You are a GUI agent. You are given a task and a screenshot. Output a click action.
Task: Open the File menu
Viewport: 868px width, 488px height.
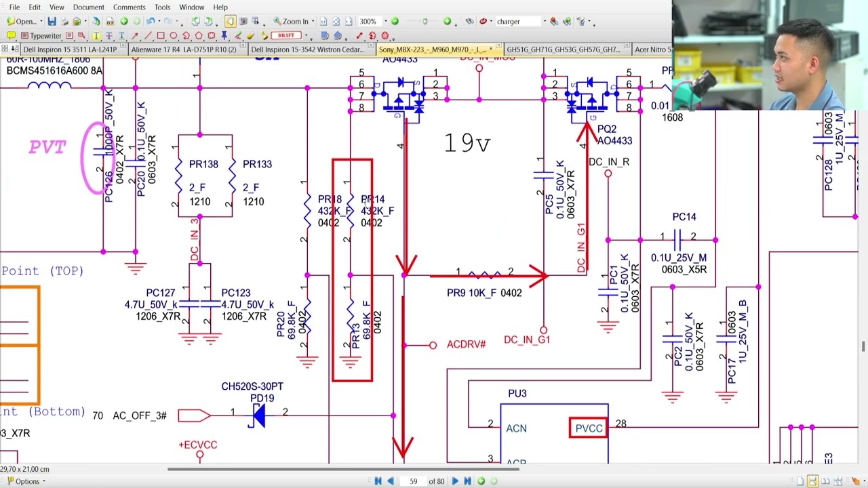point(14,7)
